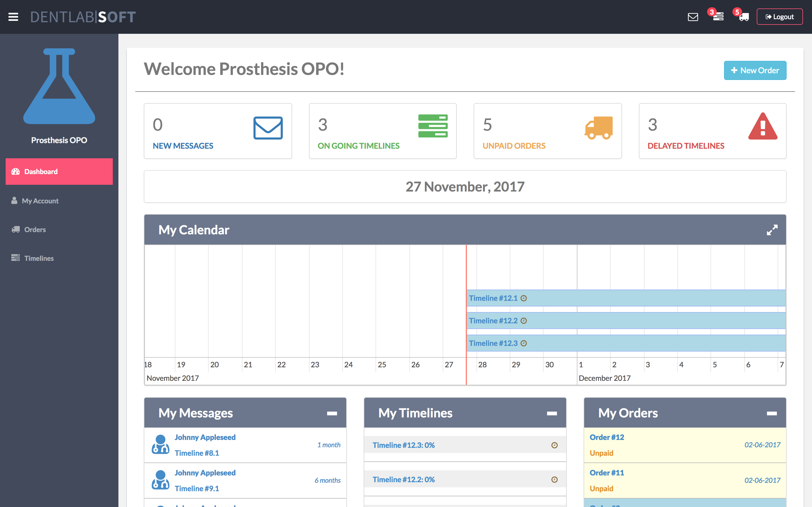This screenshot has width=812, height=507.
Task: Open timelines notification icon with badge 3
Action: pyautogui.click(x=718, y=16)
